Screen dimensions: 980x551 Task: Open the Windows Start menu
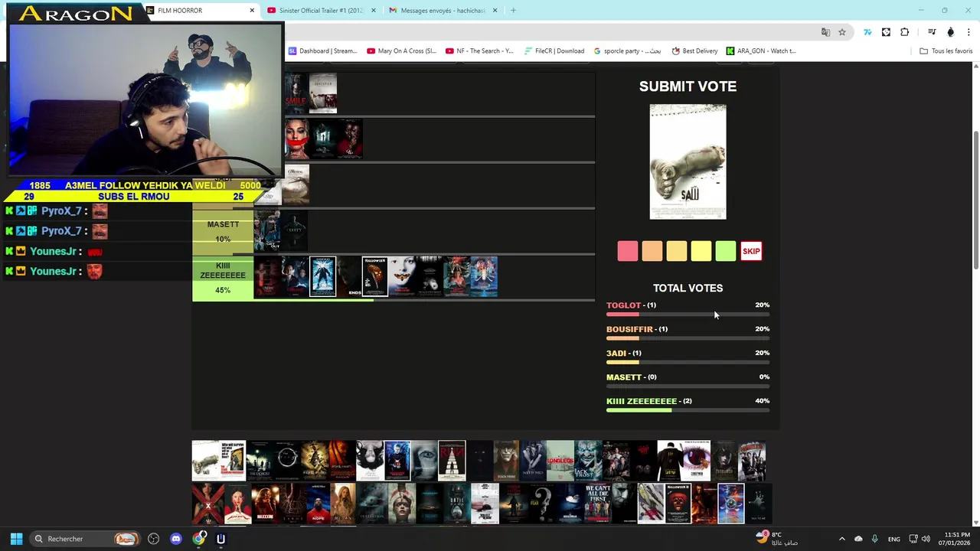16,539
